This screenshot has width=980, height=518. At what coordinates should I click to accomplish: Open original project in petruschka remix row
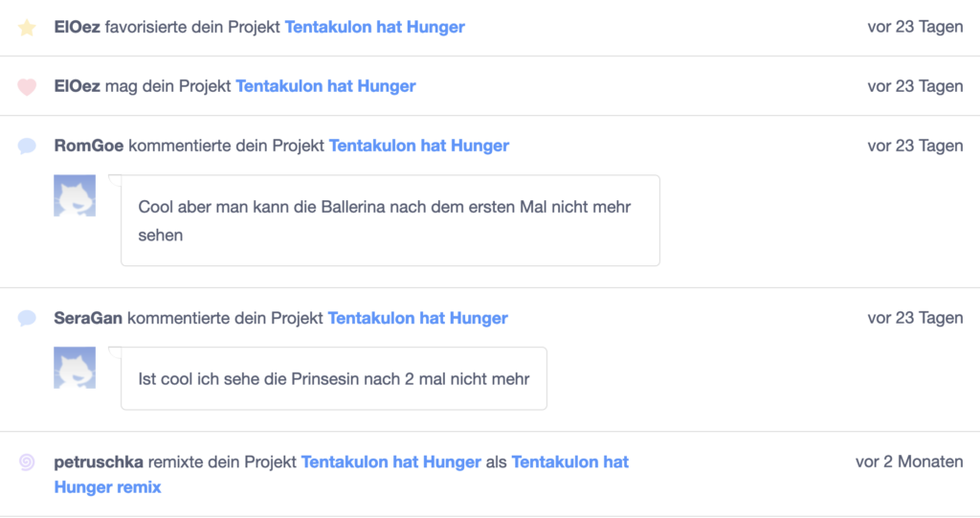[x=391, y=462]
